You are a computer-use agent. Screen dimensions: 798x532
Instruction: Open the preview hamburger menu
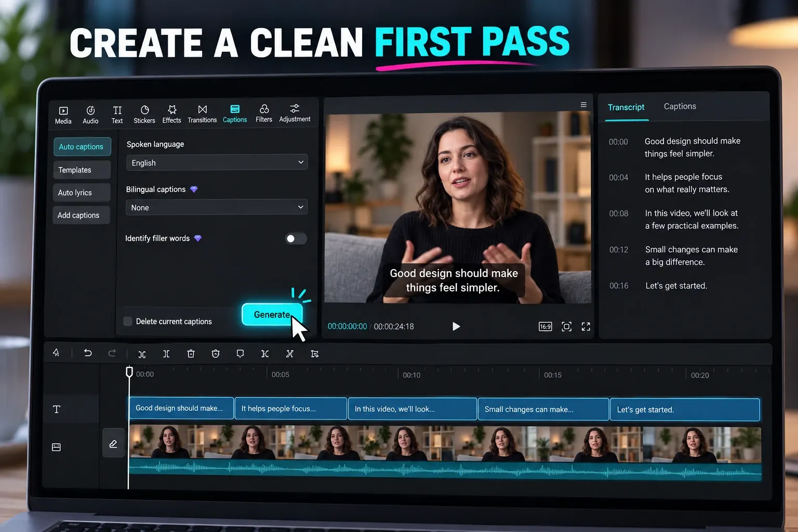coord(583,105)
